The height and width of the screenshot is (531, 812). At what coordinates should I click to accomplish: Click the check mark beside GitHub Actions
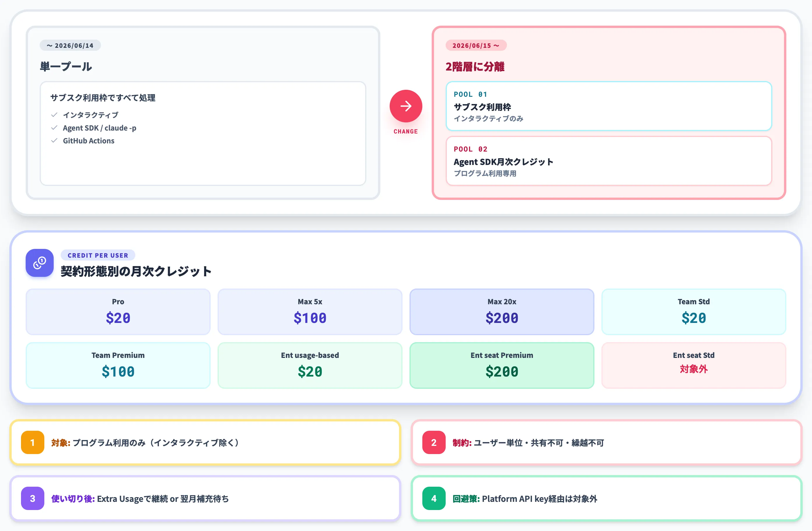tap(54, 141)
